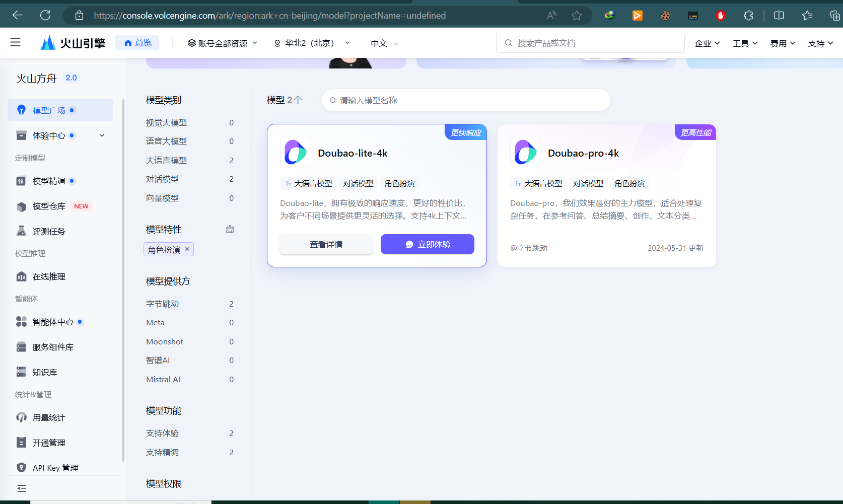The height and width of the screenshot is (504, 843).
Task: Open 总览 overview home button
Action: click(x=137, y=43)
